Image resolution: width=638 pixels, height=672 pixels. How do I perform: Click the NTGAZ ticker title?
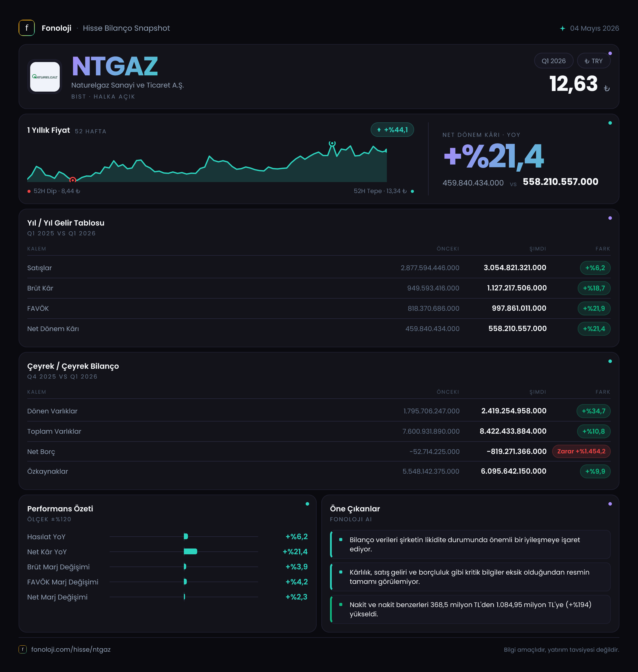(115, 66)
